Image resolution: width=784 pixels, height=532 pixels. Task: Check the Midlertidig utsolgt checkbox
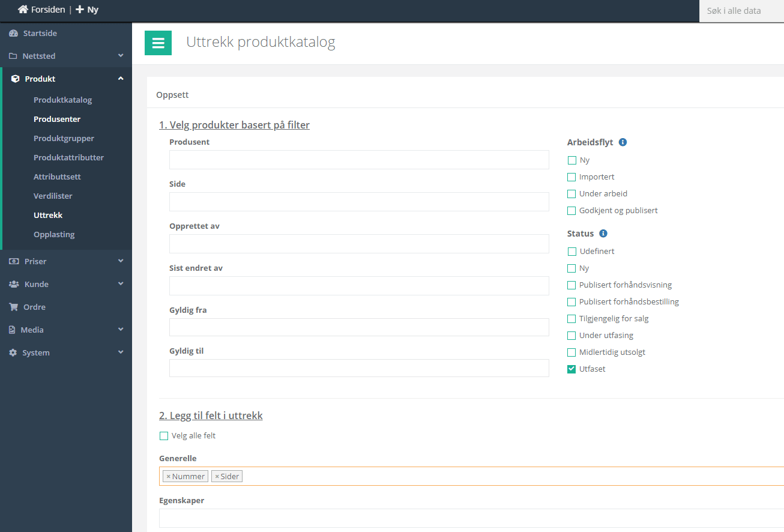pyautogui.click(x=571, y=352)
